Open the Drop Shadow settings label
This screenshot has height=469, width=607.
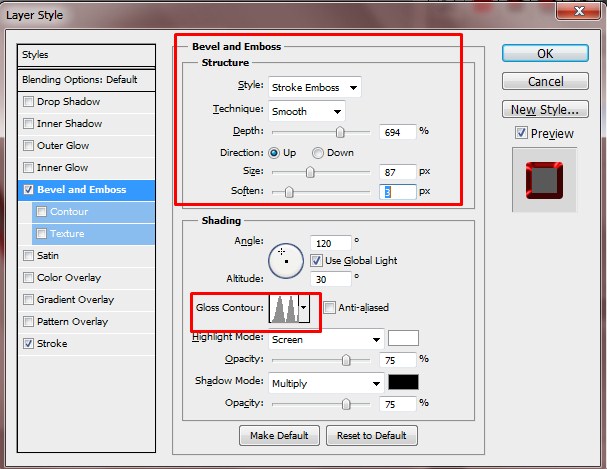click(x=69, y=102)
